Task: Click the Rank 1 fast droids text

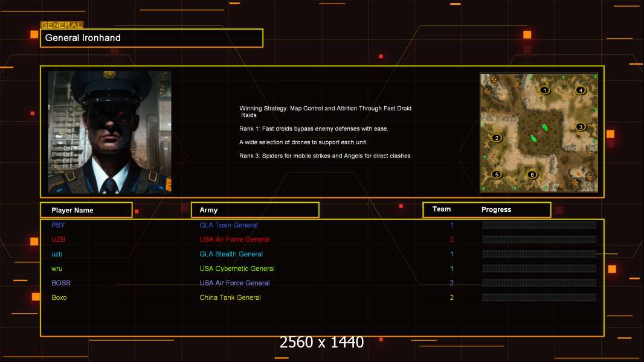Action: coord(314,129)
